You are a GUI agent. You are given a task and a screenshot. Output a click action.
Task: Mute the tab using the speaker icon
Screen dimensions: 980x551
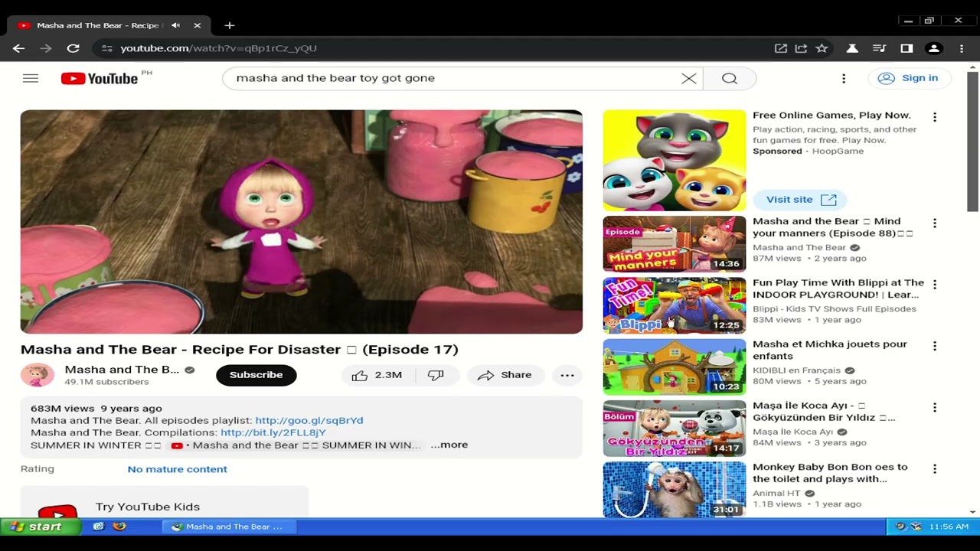176,25
